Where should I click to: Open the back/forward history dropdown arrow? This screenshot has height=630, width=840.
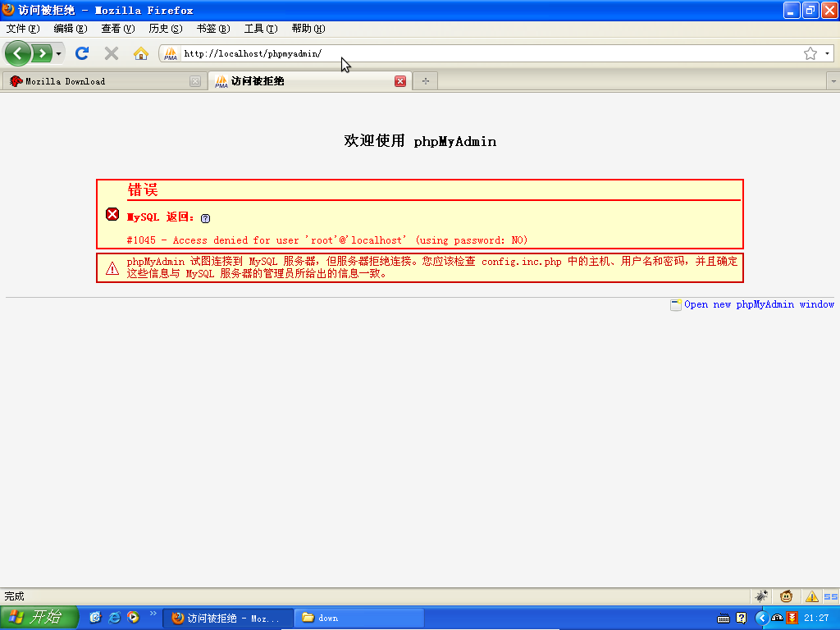pyautogui.click(x=58, y=53)
